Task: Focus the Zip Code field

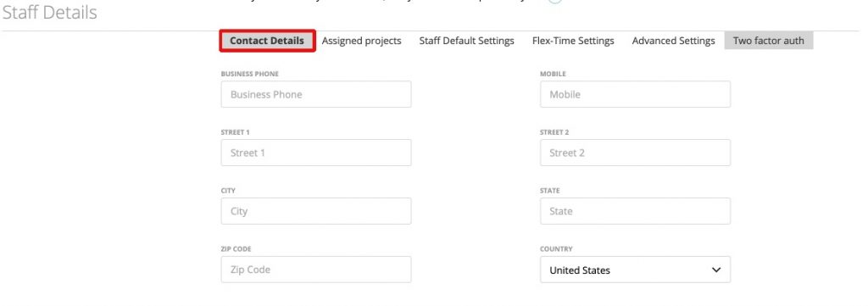Action: [316, 270]
